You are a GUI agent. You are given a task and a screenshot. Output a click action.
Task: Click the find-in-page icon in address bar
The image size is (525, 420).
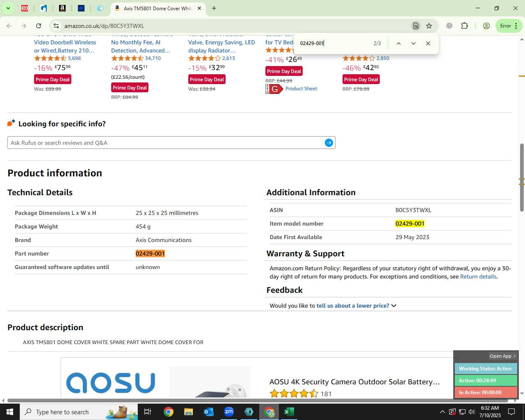click(415, 26)
